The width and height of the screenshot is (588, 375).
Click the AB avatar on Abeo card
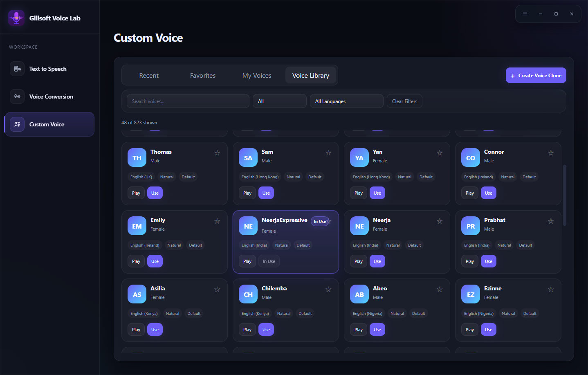pyautogui.click(x=359, y=294)
